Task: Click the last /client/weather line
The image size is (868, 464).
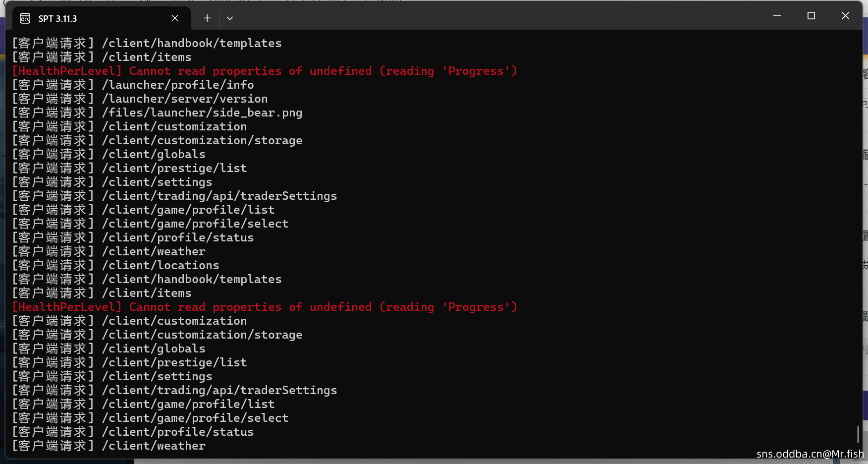Action: pos(108,446)
